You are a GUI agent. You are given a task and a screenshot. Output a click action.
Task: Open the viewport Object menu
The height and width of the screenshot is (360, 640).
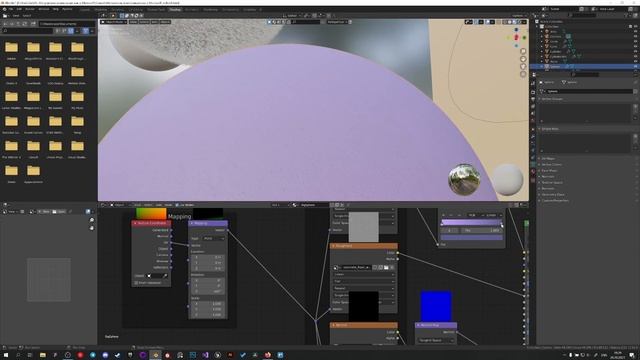[x=165, y=22]
